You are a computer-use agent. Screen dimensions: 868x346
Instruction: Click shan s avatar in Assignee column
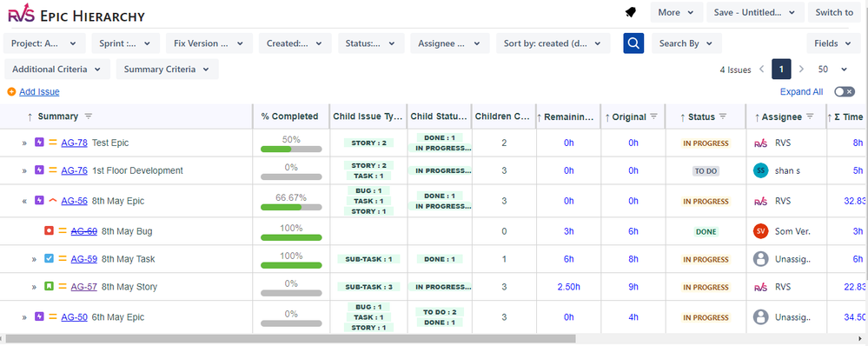[x=760, y=170]
